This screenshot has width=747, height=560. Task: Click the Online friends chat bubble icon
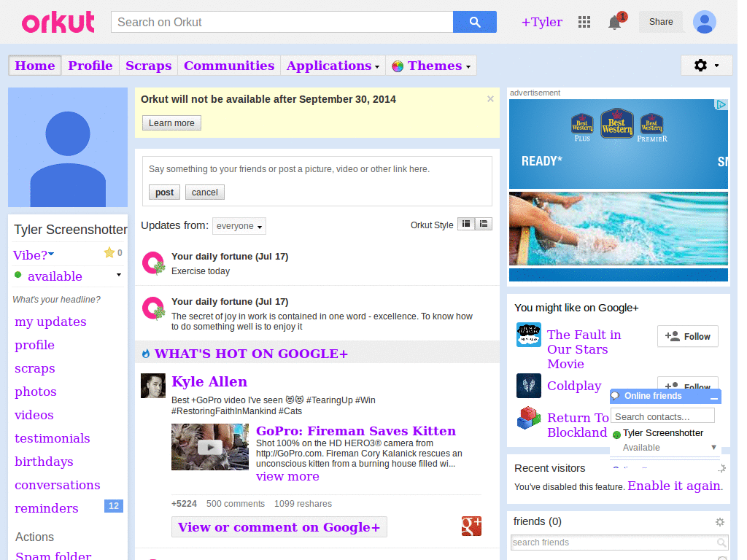(x=616, y=396)
